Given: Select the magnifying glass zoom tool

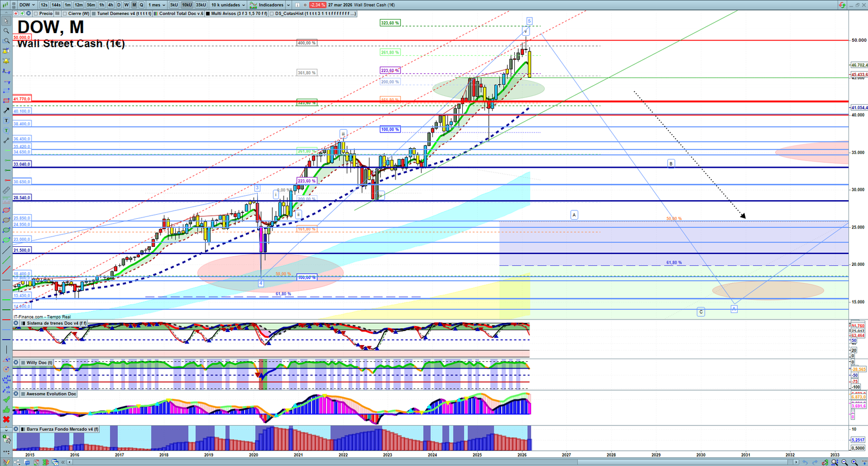Looking at the screenshot, I should 6,31.
